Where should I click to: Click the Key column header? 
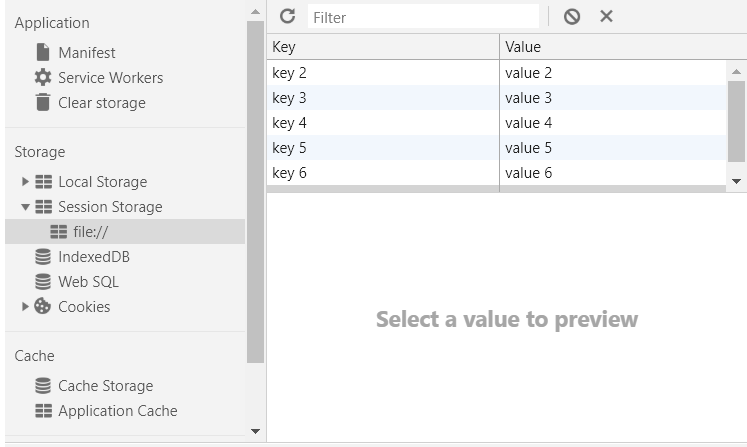[x=383, y=47]
